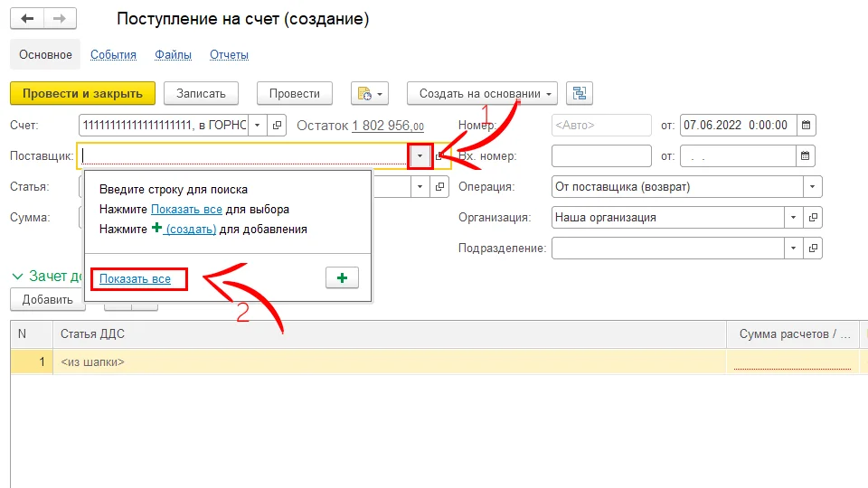Open the Организация record icon
This screenshot has height=488, width=868.
click(813, 218)
